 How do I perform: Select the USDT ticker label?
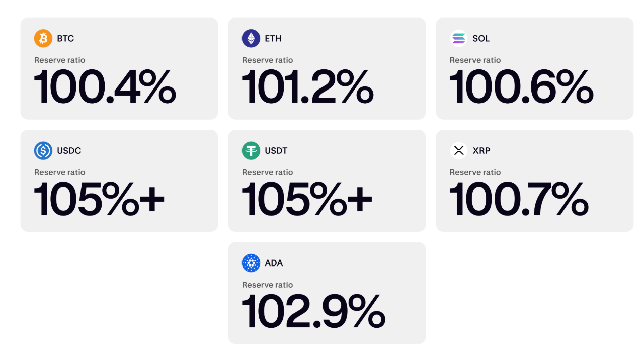point(276,150)
